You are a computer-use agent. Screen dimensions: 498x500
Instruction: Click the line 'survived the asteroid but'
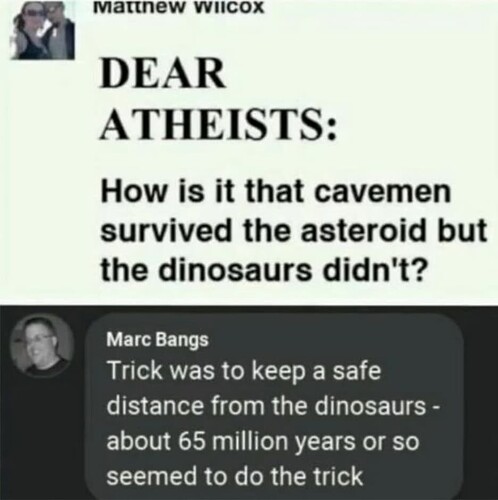click(294, 230)
